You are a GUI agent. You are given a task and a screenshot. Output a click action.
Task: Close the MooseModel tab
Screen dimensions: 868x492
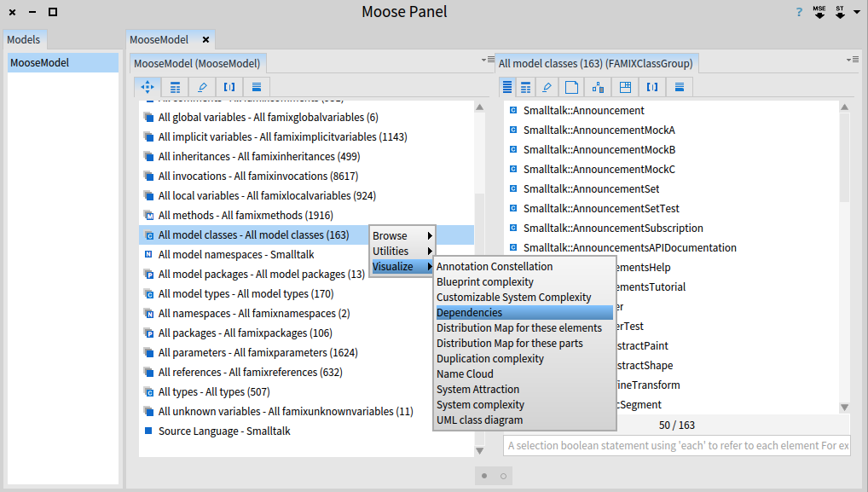point(205,39)
